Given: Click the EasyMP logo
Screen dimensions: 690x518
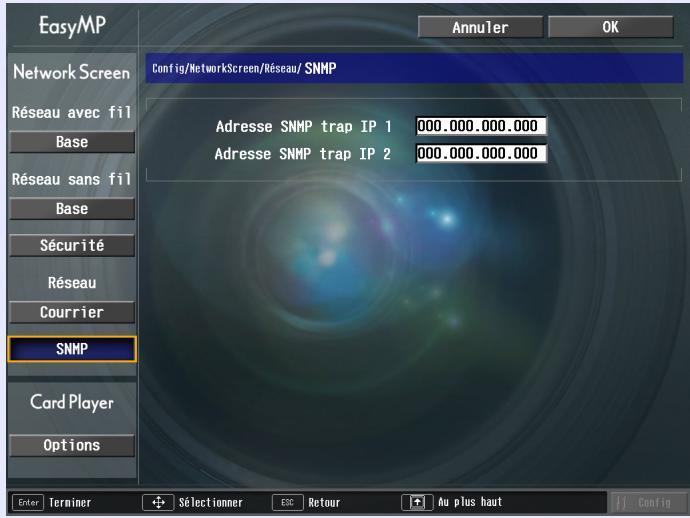Looking at the screenshot, I should click(72, 26).
